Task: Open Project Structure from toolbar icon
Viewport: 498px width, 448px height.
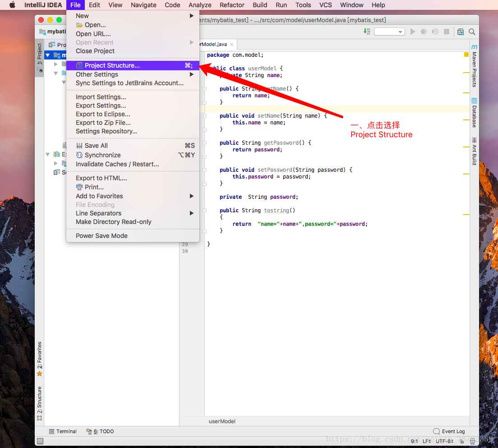Action: [x=461, y=32]
